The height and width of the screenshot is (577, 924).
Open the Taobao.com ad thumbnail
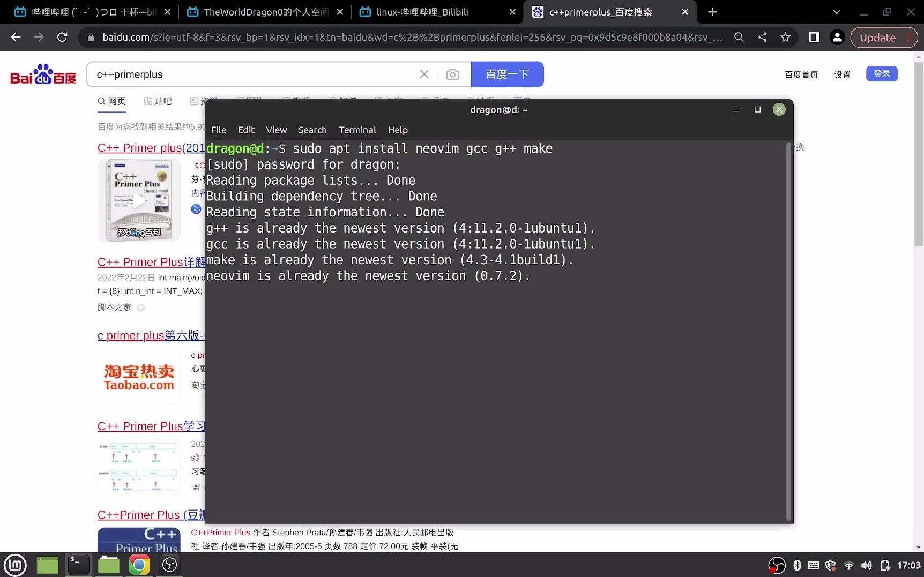click(139, 377)
